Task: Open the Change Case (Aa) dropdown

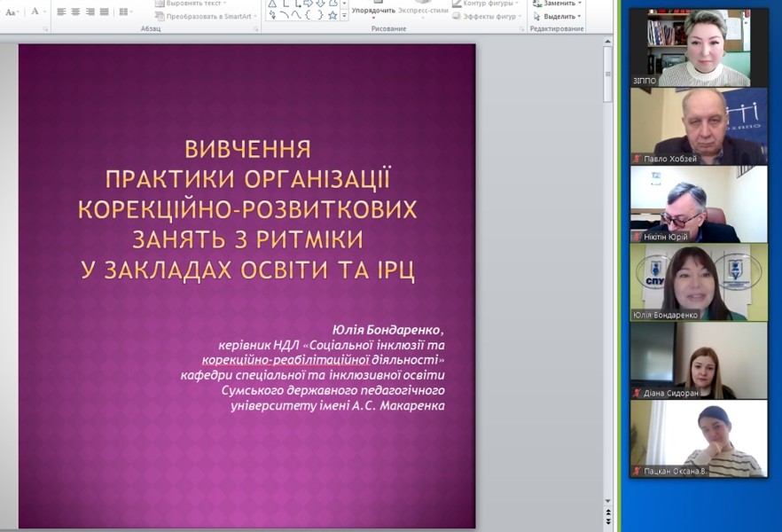Action: pos(12,12)
